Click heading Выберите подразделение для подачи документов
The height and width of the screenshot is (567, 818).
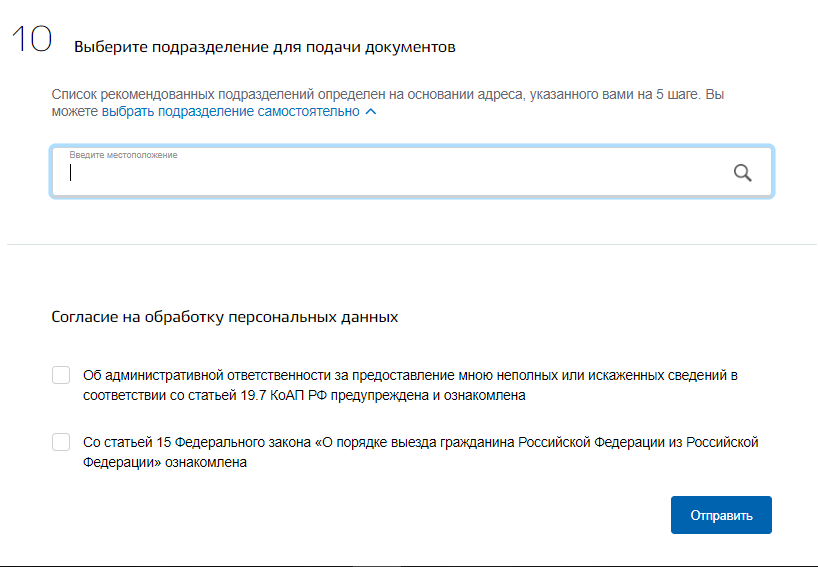264,47
